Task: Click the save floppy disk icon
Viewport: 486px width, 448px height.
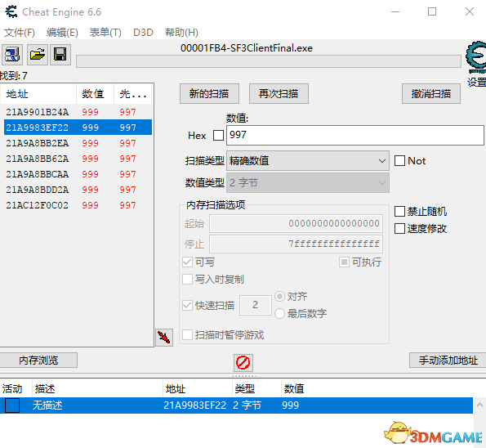Action: 60,55
